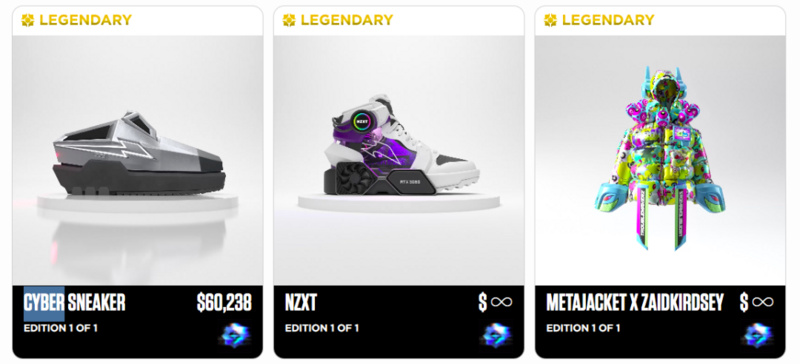Click the METAJACKET X ZAIDKIRDSEY title
Viewport: 800px width, 364px height.
635,303
